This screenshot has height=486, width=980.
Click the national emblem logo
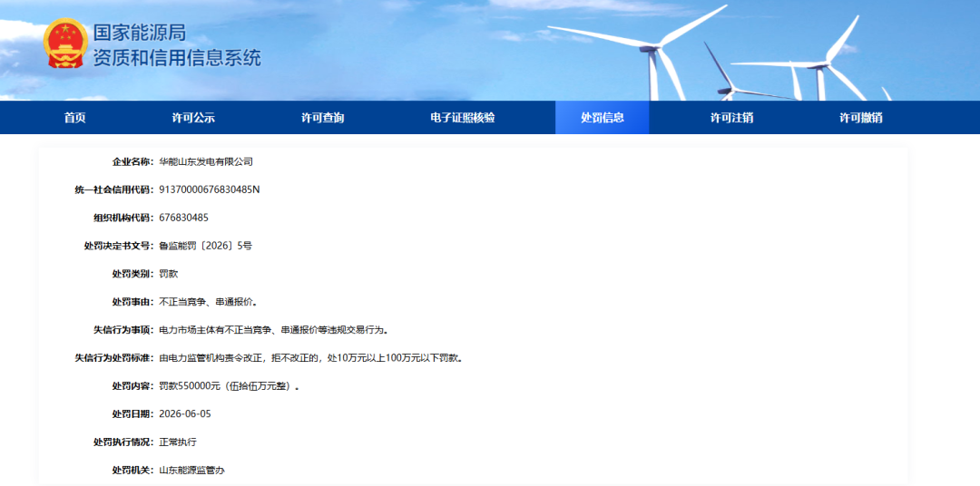point(65,44)
